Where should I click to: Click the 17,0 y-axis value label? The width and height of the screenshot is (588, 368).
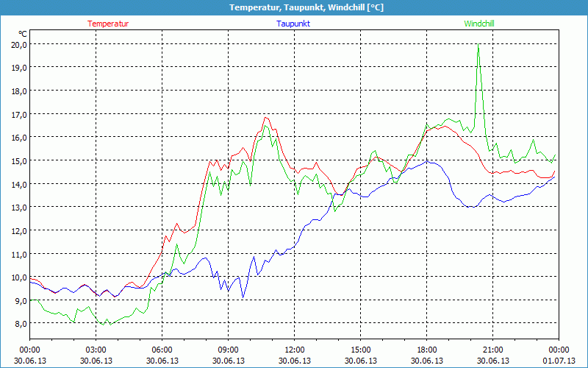point(18,114)
